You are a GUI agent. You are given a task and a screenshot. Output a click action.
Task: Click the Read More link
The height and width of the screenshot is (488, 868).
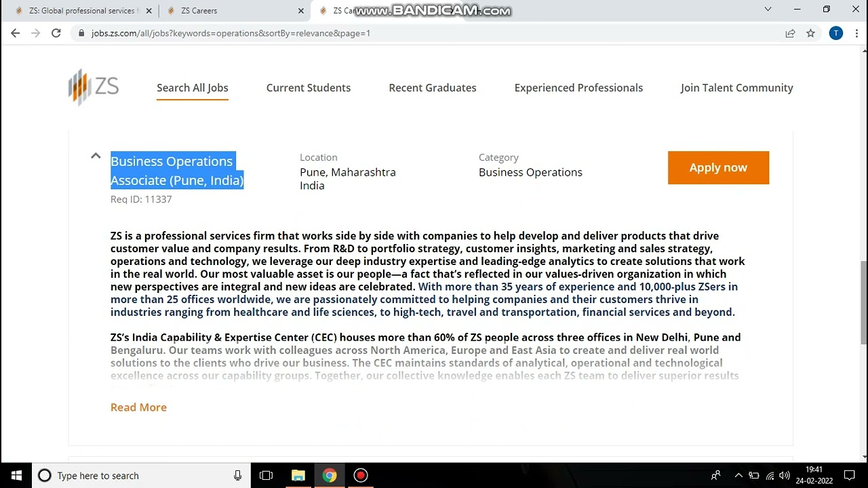[138, 407]
